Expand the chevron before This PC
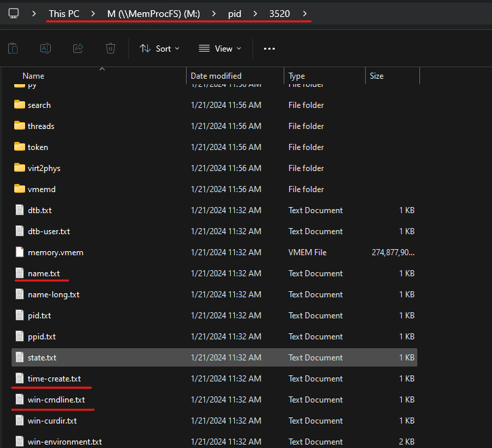 34,14
